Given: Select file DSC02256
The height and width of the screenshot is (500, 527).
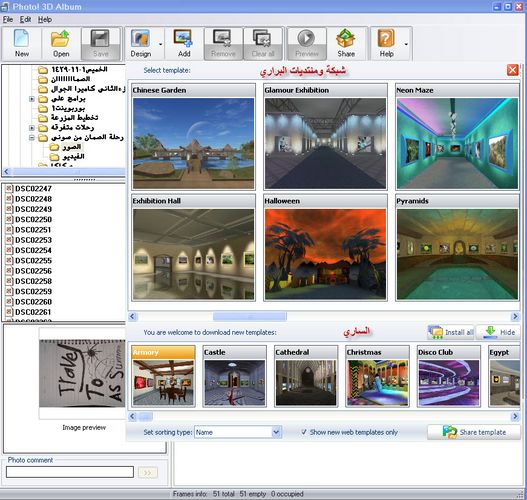Looking at the screenshot, I should (33, 271).
